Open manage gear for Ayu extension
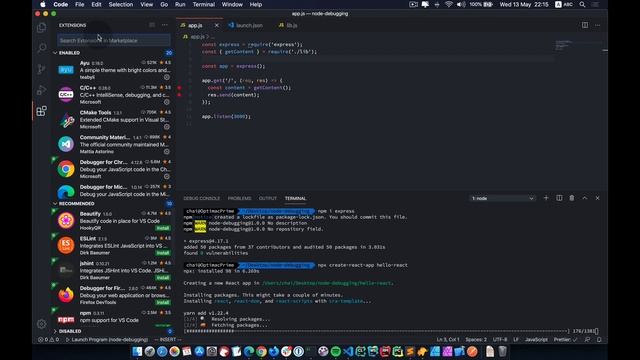The image size is (640, 360). coord(167,77)
